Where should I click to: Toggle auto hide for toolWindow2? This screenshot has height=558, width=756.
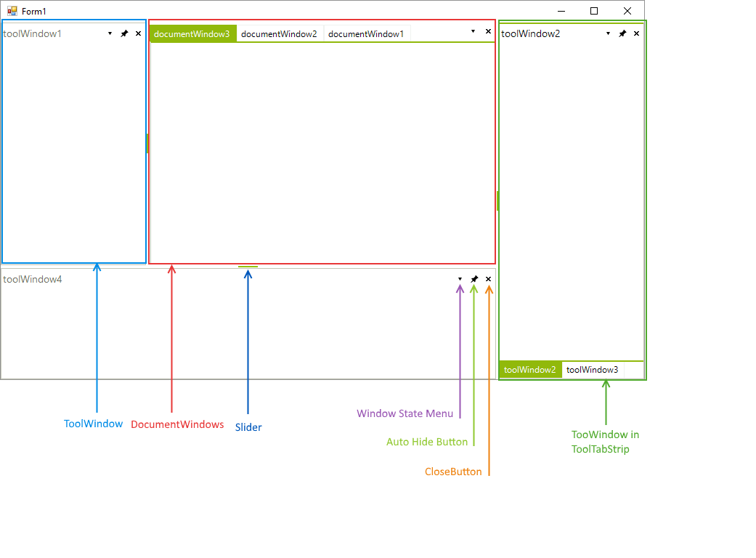[x=622, y=33]
